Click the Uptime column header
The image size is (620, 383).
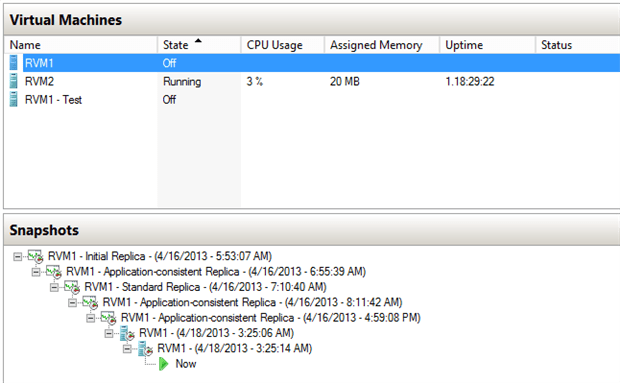coord(487,45)
